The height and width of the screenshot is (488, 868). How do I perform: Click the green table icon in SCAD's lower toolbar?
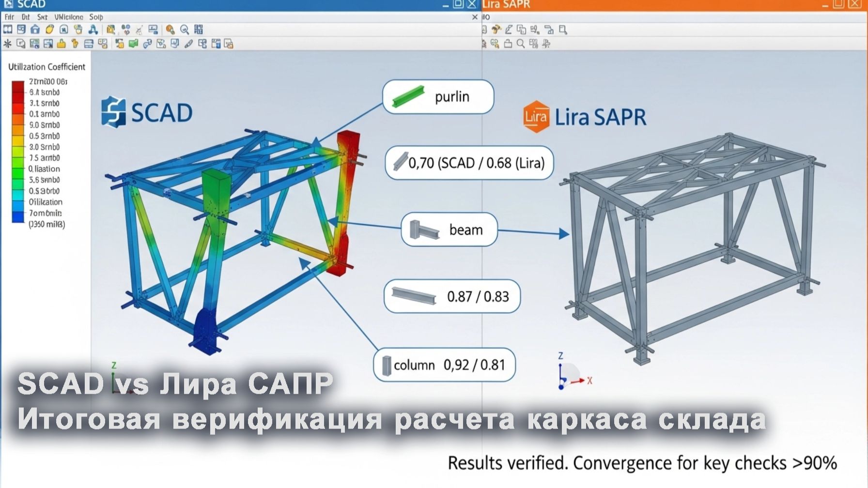133,44
